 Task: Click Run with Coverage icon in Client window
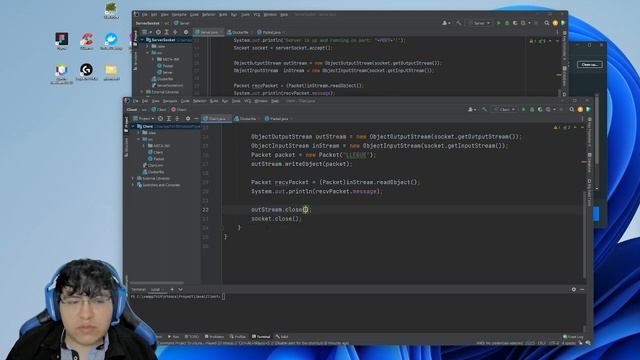[x=540, y=109]
